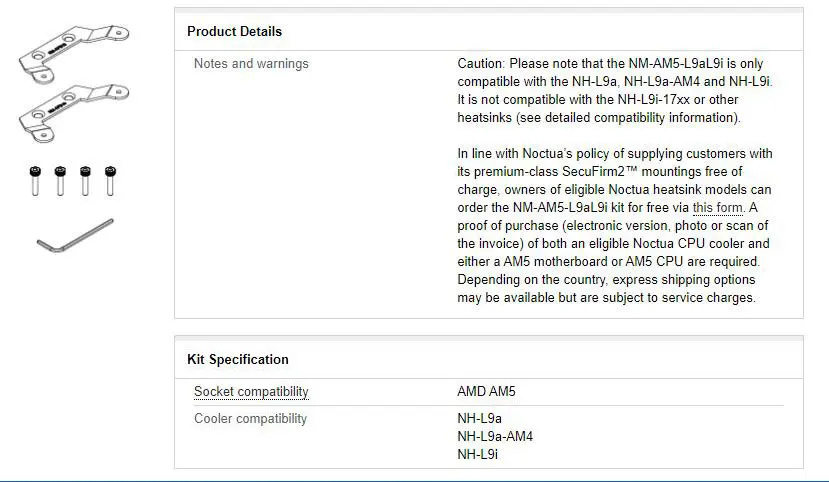Viewport: 829px width, 482px height.
Task: Select the rightmost screw image
Action: (x=110, y=180)
